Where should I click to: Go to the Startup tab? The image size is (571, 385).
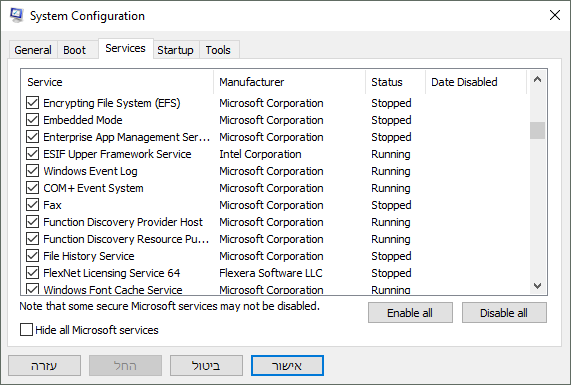point(175,50)
